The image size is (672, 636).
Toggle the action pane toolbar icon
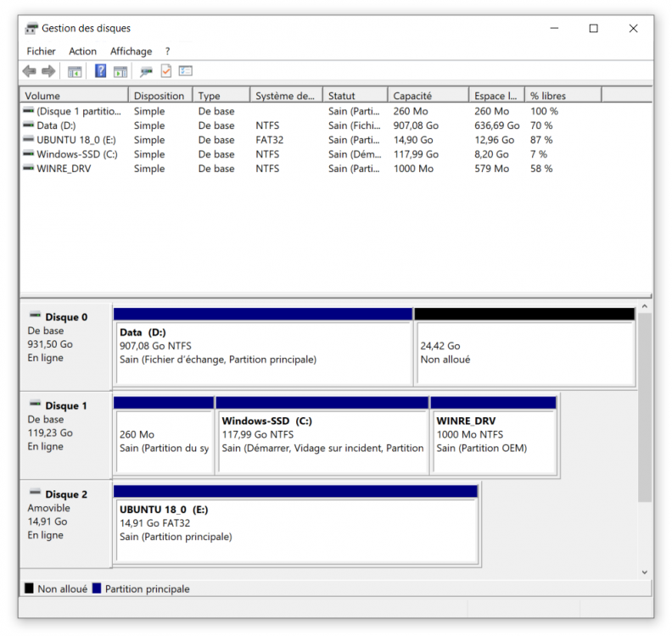120,71
